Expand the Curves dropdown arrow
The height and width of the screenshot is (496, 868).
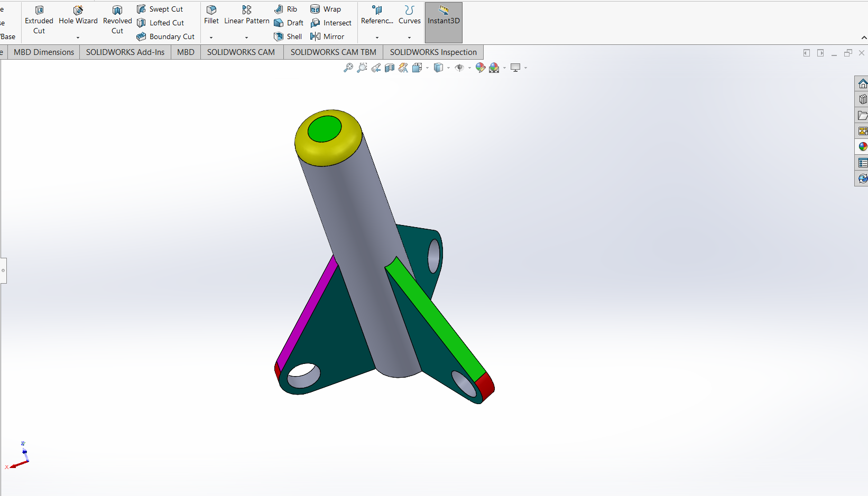409,38
